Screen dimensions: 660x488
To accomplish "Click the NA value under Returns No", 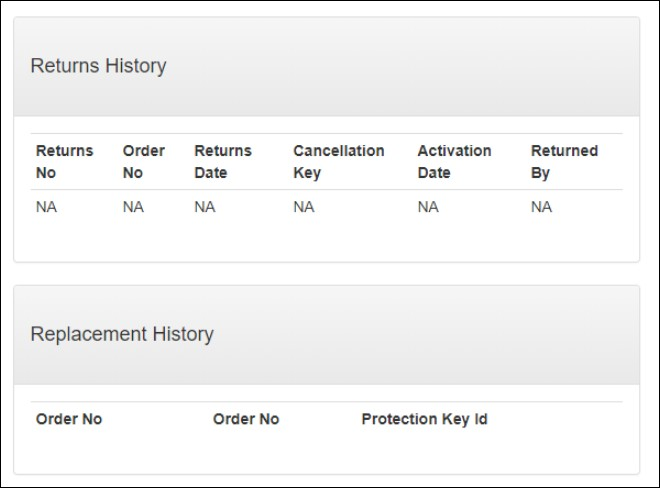I will coord(46,207).
